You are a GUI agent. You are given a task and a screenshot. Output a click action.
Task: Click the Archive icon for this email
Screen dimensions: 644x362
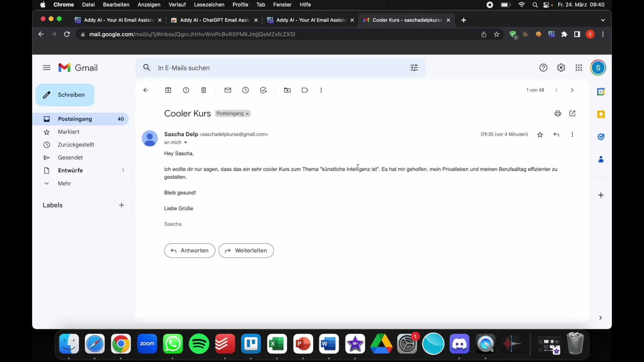[168, 90]
